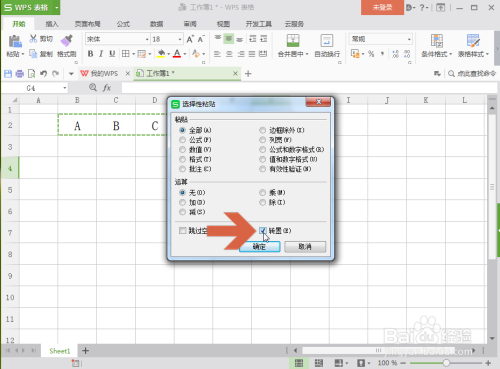Click the Copy icon
Viewport: 500px width, 369px height.
(x=33, y=53)
